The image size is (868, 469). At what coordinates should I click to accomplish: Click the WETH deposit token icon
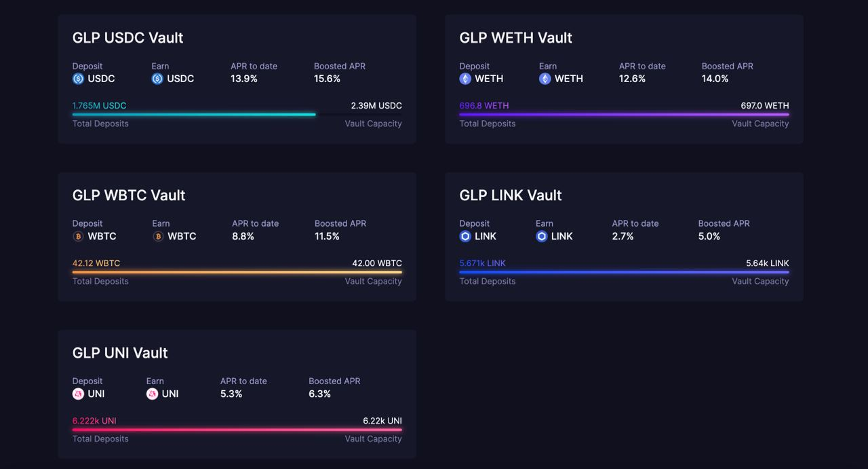465,79
